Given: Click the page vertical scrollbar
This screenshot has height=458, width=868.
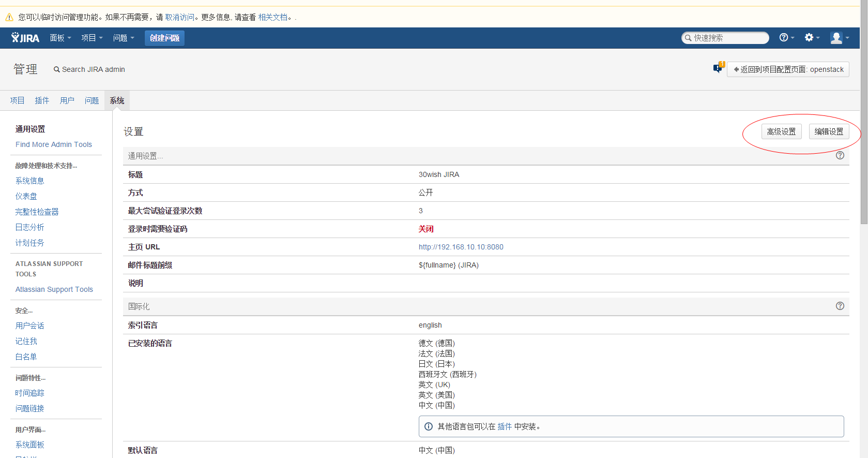Looking at the screenshot, I should pos(864,112).
